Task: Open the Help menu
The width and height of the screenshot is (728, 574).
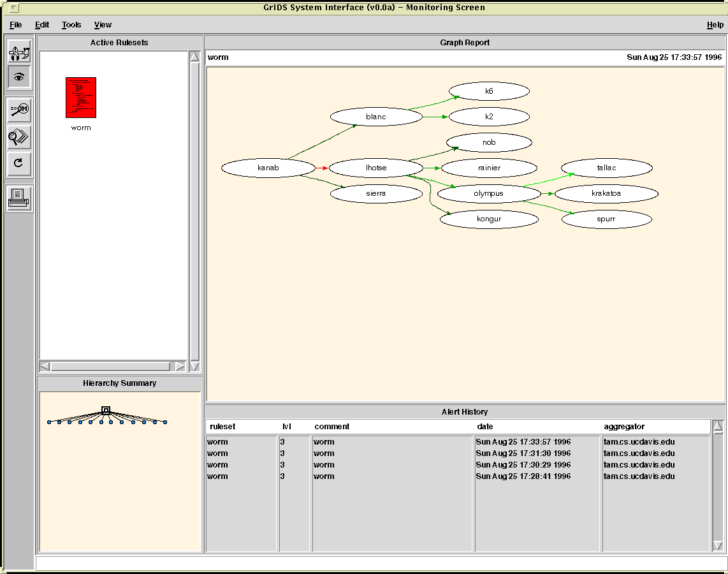Action: tap(715, 25)
